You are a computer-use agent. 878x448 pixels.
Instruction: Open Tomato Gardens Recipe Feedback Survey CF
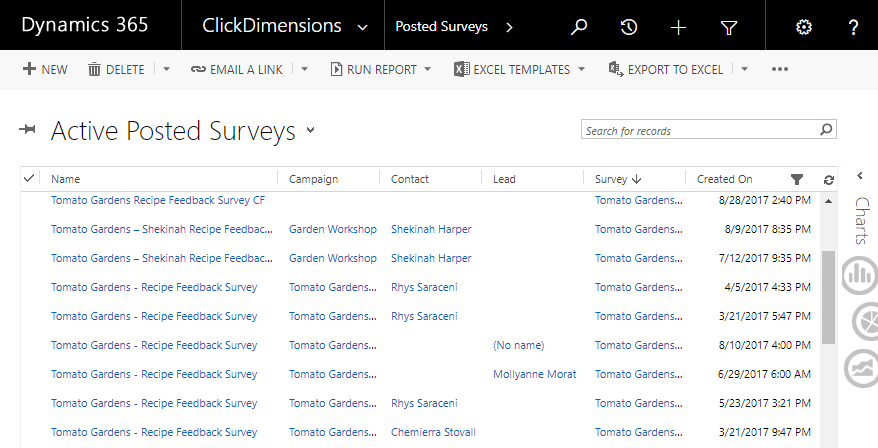click(x=158, y=200)
